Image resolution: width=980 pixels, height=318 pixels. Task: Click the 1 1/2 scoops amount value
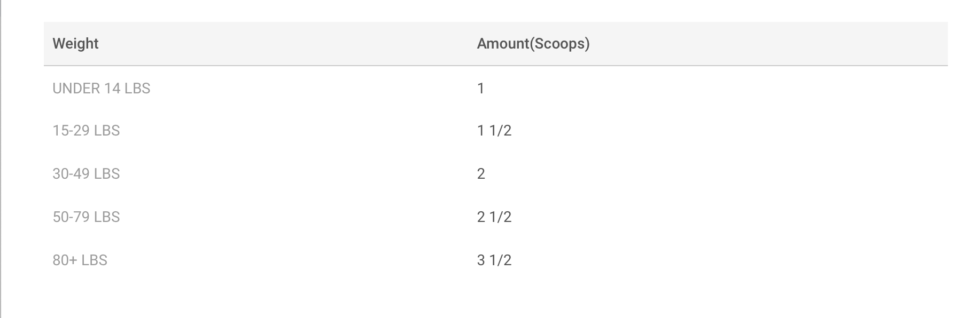point(494,131)
